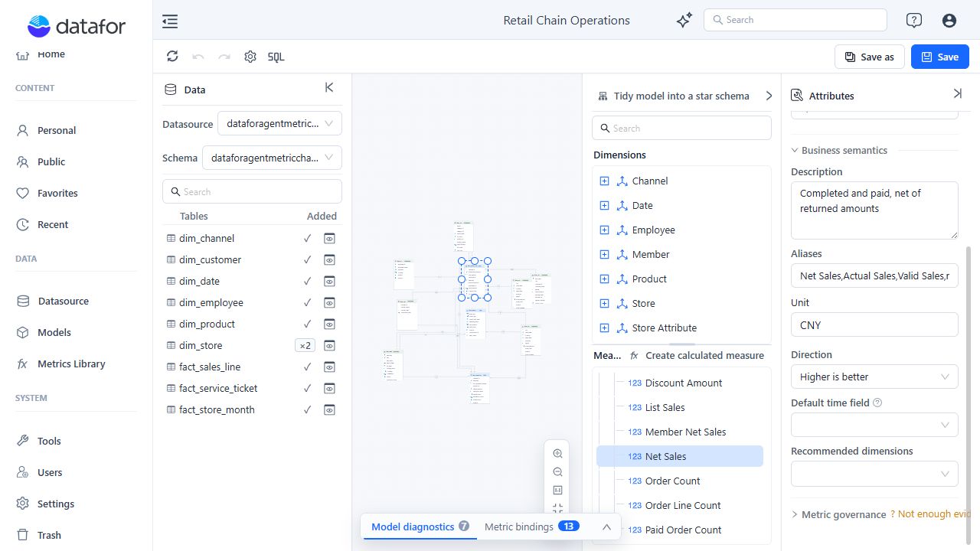Refresh the model with the reload icon
The height and width of the screenshot is (551, 980).
(x=172, y=57)
